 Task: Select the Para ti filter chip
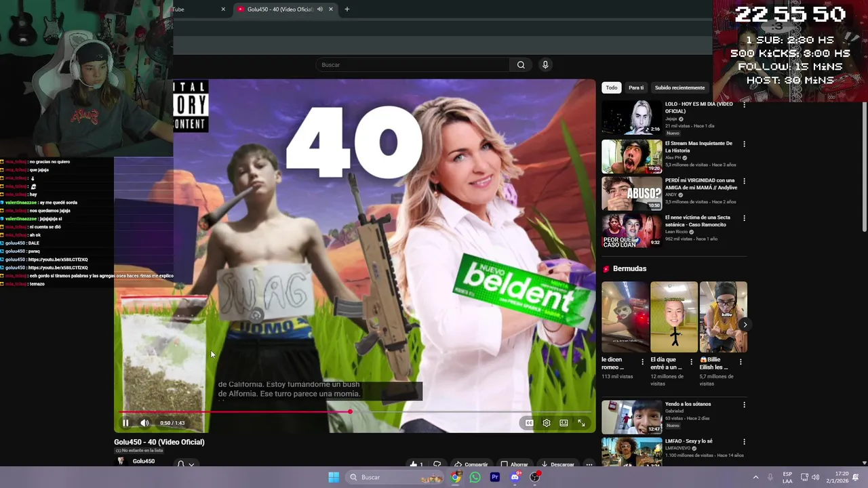pyautogui.click(x=636, y=87)
